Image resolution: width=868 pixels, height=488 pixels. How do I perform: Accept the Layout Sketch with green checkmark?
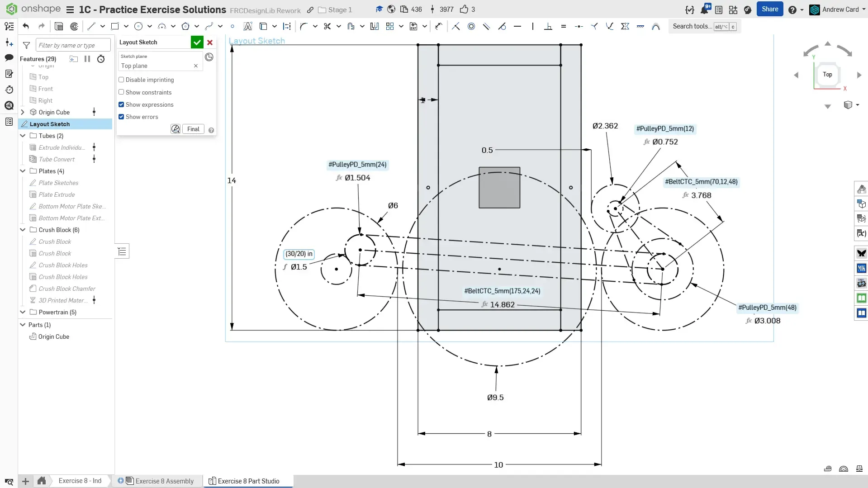197,43
